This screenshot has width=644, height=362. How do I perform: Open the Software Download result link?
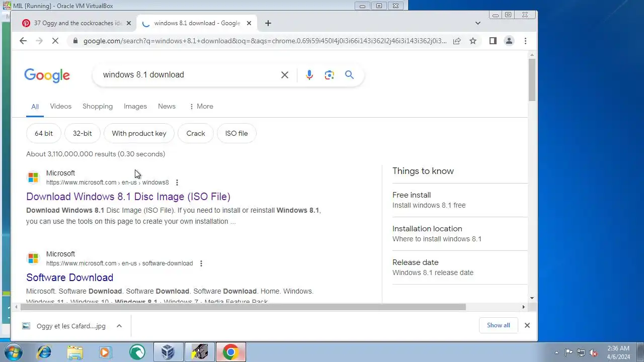coord(69,278)
